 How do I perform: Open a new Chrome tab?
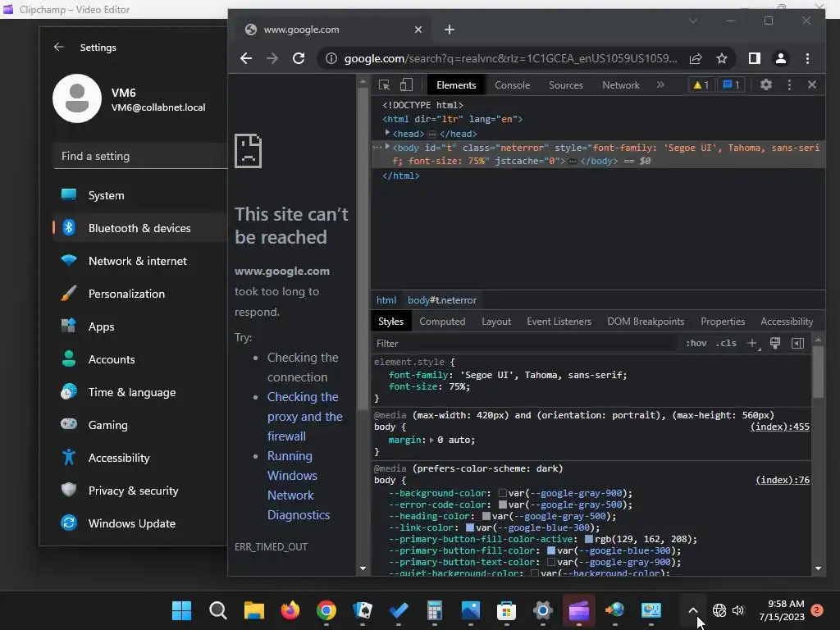tap(450, 30)
